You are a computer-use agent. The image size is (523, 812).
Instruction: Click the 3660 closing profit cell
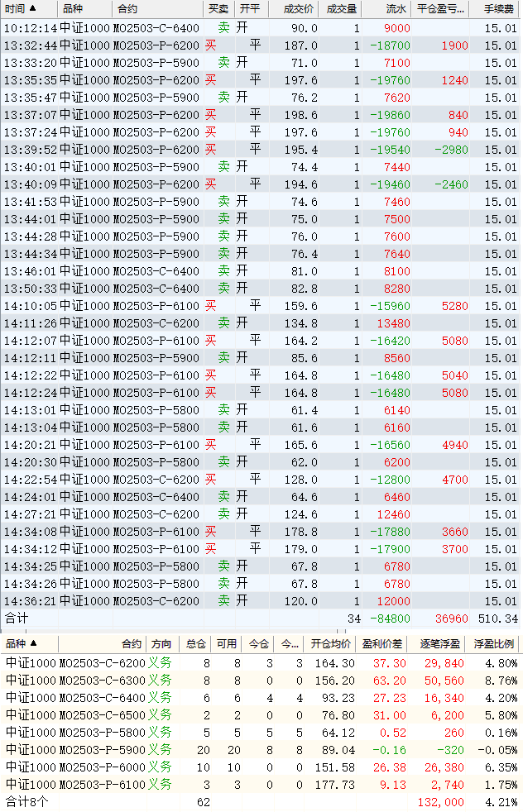(454, 532)
